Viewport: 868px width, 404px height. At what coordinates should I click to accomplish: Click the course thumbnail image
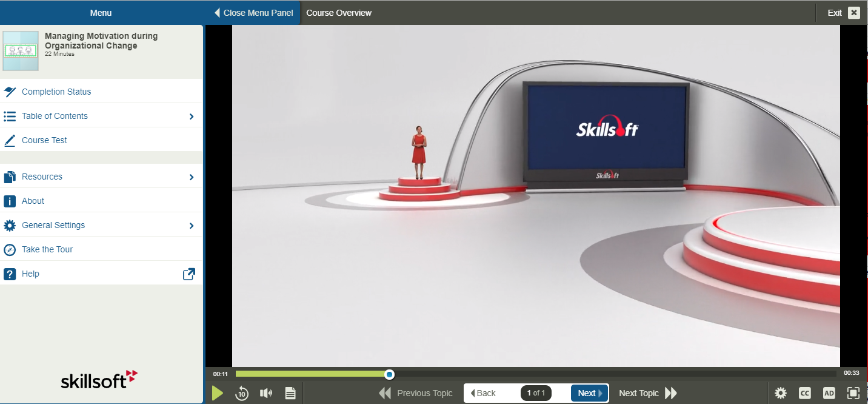[21, 51]
